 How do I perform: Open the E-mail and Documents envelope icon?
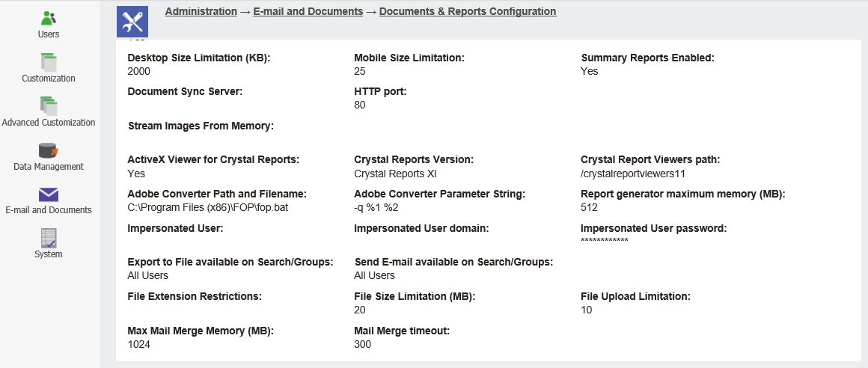49,194
